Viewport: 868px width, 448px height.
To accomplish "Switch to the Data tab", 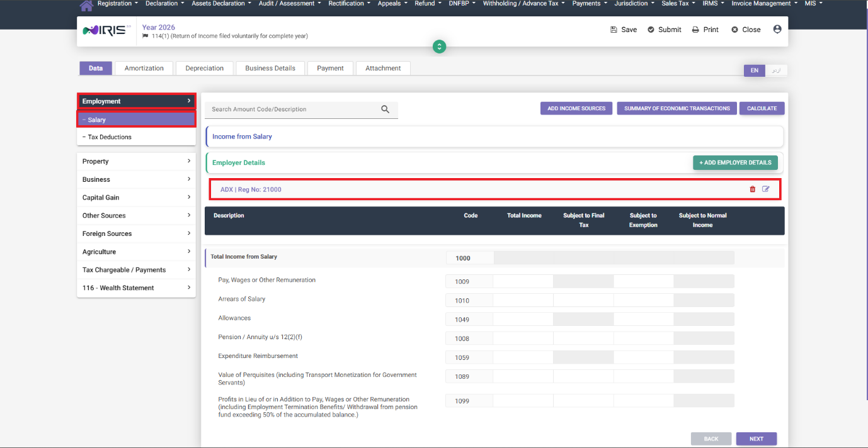I will (96, 68).
